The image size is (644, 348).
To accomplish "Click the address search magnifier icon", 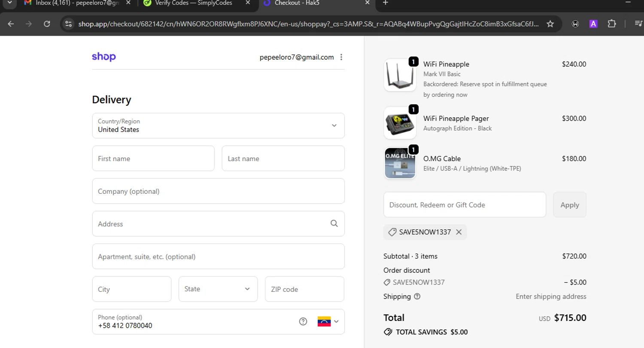I will point(334,223).
